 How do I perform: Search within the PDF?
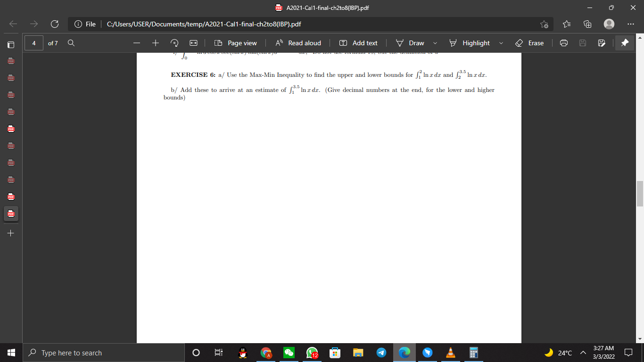click(71, 43)
